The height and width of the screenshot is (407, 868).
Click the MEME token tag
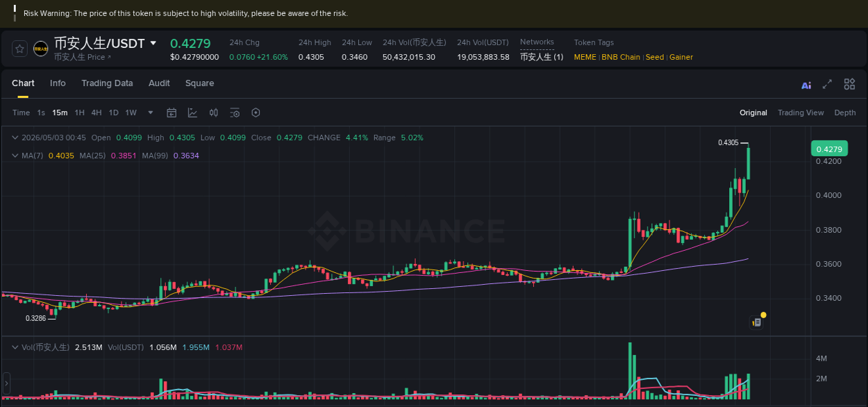click(x=585, y=57)
